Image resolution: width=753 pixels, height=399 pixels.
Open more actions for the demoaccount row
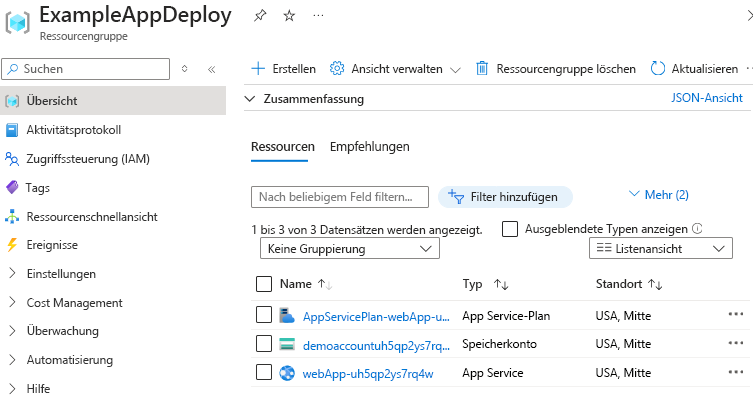(x=735, y=343)
